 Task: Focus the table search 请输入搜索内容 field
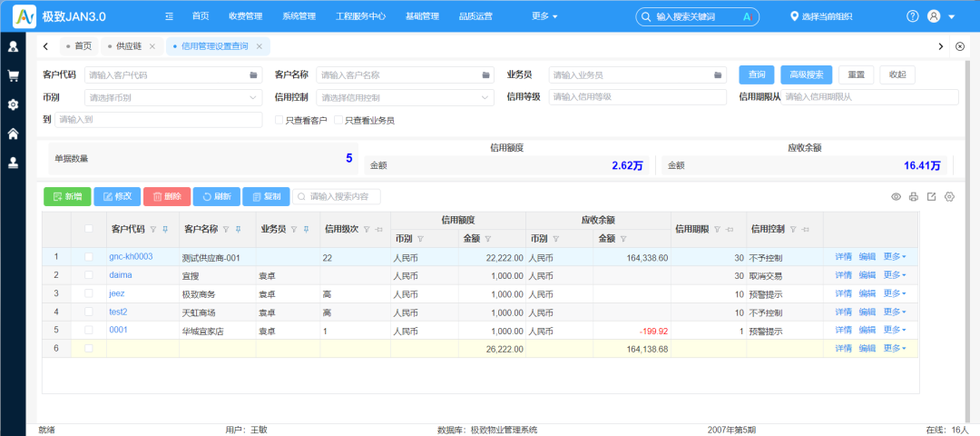click(x=337, y=196)
